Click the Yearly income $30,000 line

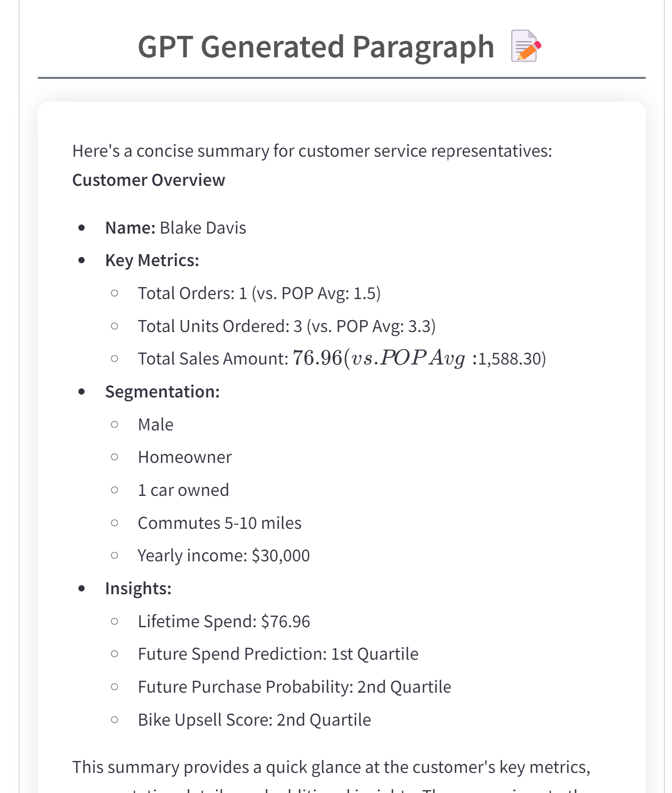tap(224, 556)
